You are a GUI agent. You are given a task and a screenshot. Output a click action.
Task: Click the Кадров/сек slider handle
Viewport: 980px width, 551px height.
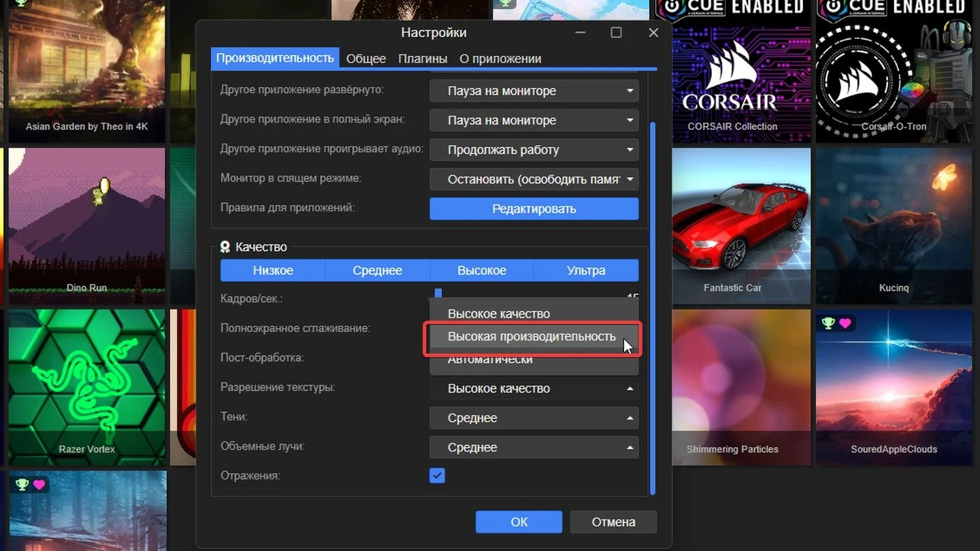pyautogui.click(x=438, y=293)
